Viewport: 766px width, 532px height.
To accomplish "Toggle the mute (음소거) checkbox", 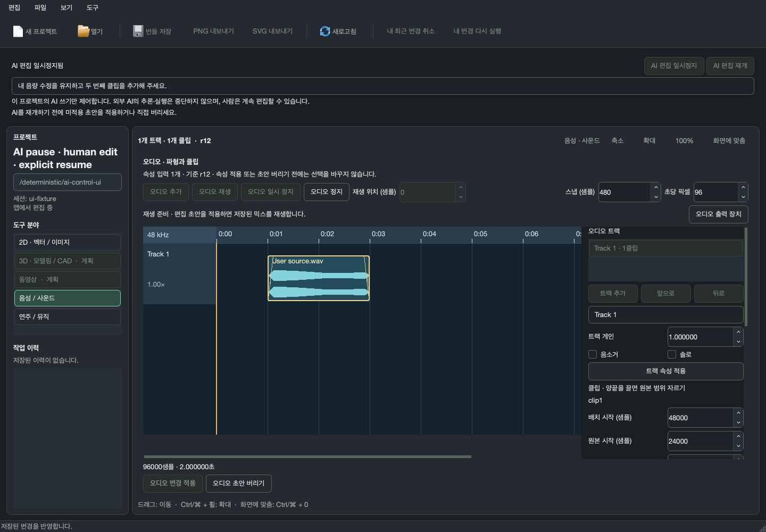I will (x=593, y=354).
